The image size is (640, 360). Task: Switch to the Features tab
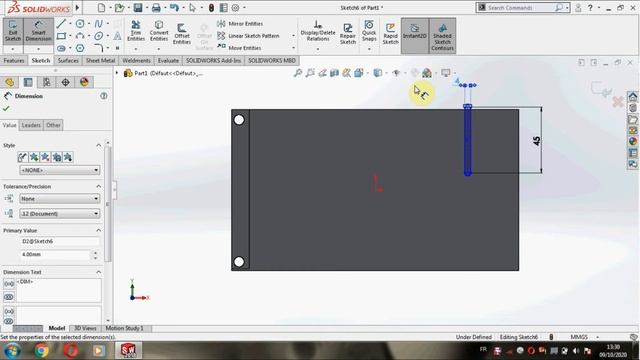click(14, 60)
